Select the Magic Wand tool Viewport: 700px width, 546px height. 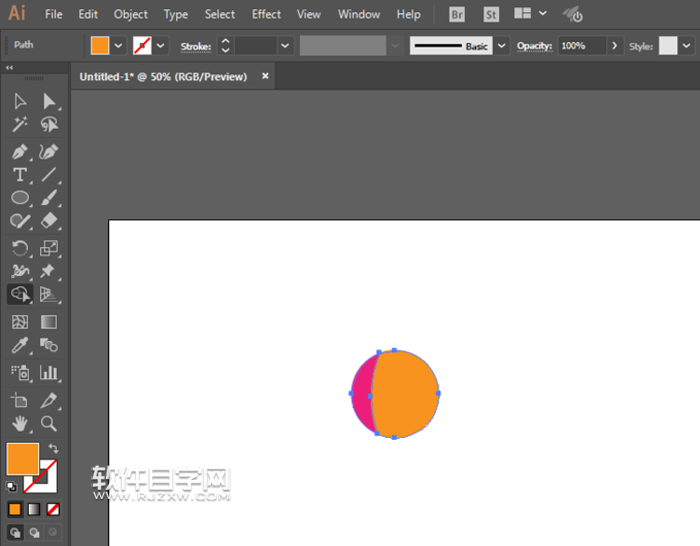tap(19, 124)
